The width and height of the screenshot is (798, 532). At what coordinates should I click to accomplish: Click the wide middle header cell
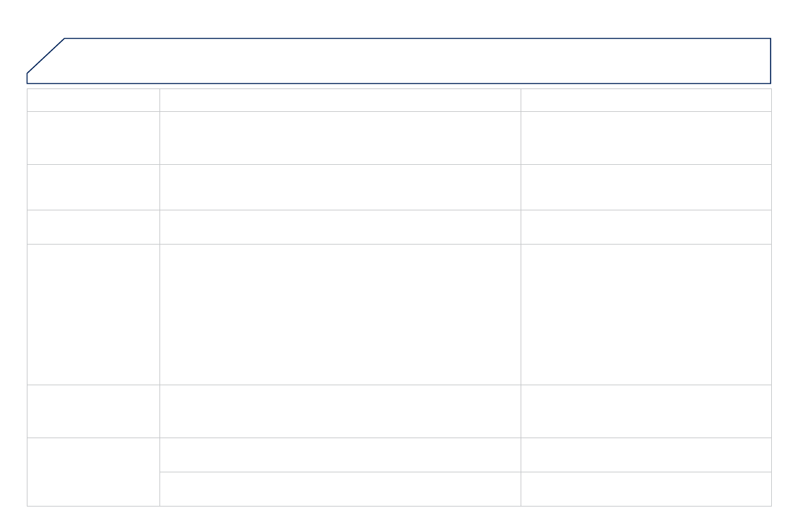click(340, 100)
